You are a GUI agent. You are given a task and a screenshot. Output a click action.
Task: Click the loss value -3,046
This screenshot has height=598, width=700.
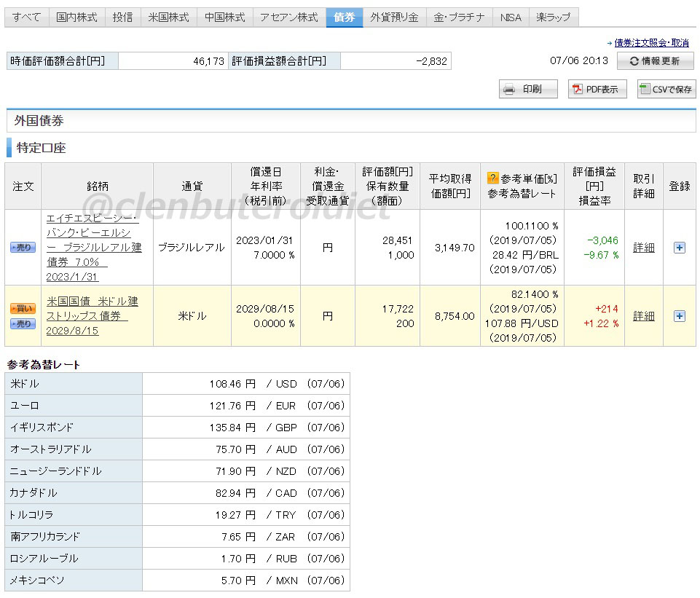[602, 240]
